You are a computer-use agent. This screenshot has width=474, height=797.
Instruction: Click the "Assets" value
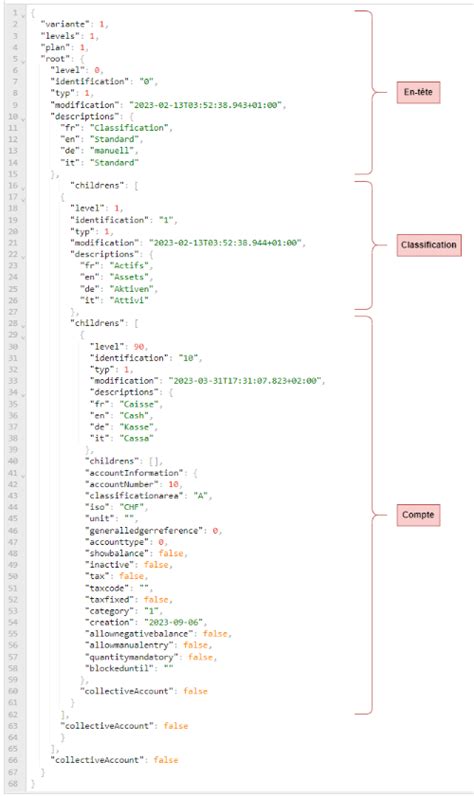[131, 278]
